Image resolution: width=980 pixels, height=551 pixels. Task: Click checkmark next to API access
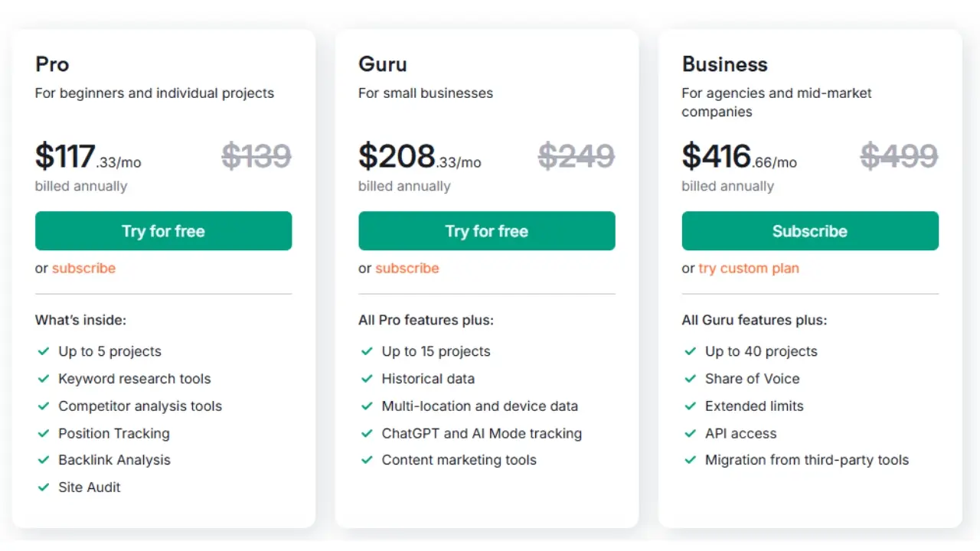click(x=691, y=434)
